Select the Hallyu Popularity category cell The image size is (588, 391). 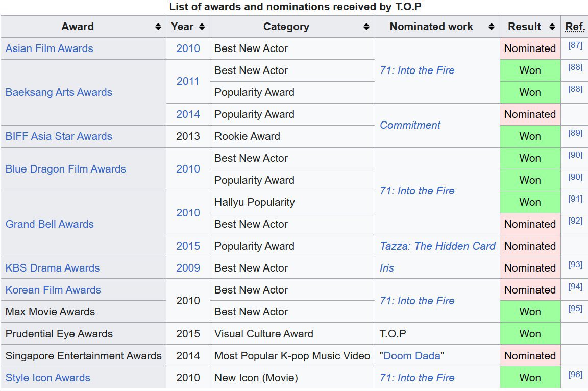[x=292, y=202]
